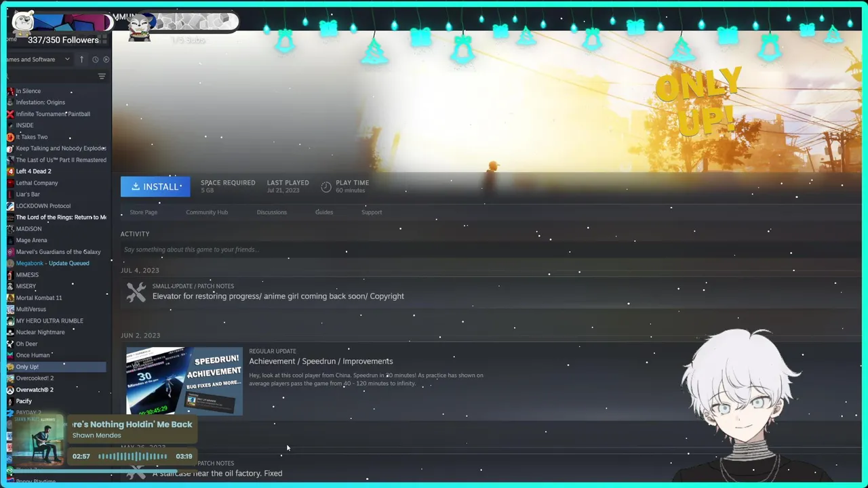Open the library filter options icon
This screenshot has height=488, width=868.
point(102,76)
